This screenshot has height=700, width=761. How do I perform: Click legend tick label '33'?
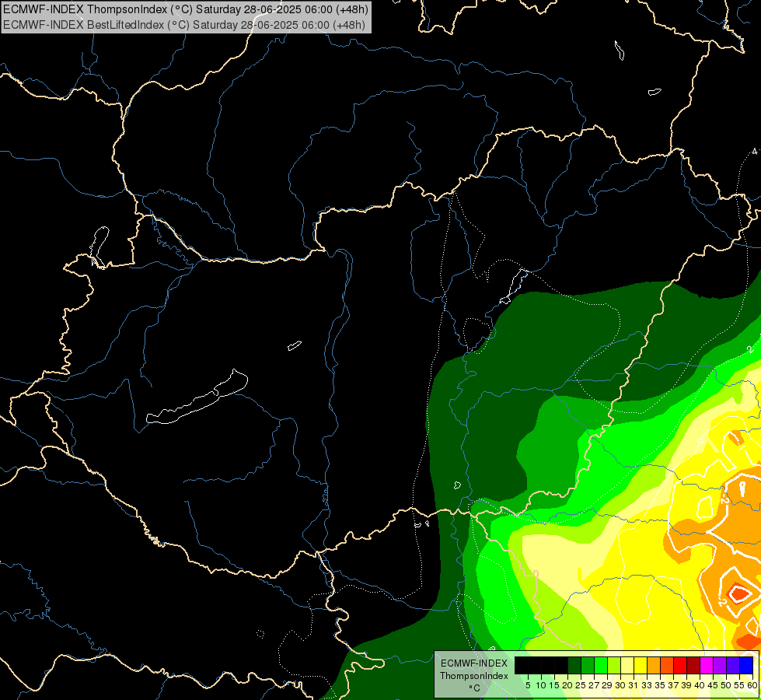[647, 685]
